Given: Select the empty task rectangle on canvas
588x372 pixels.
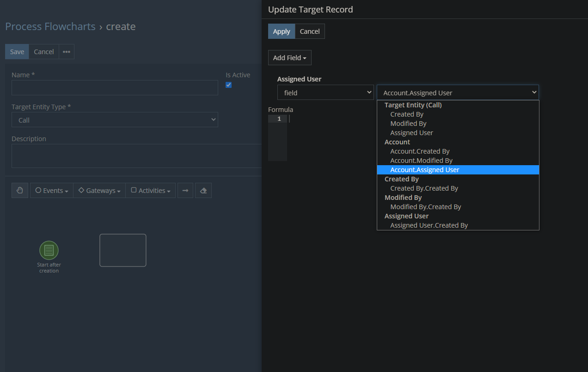Looking at the screenshot, I should pyautogui.click(x=123, y=250).
